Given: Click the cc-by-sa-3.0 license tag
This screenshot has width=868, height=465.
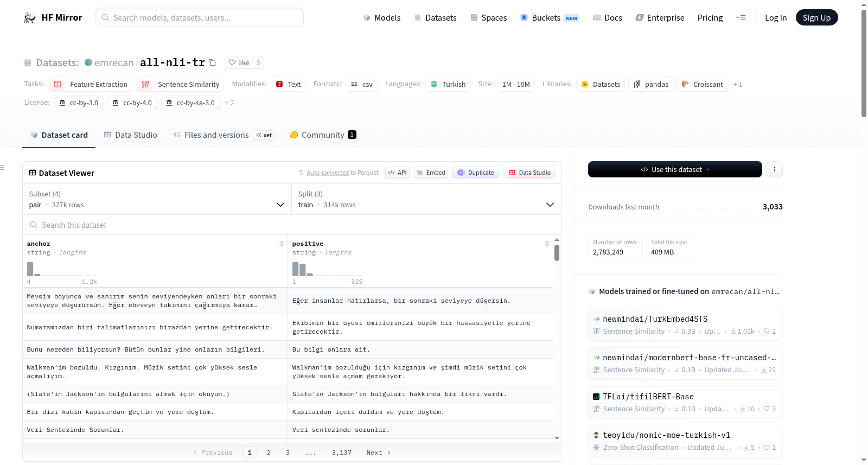Looking at the screenshot, I should click(x=190, y=103).
